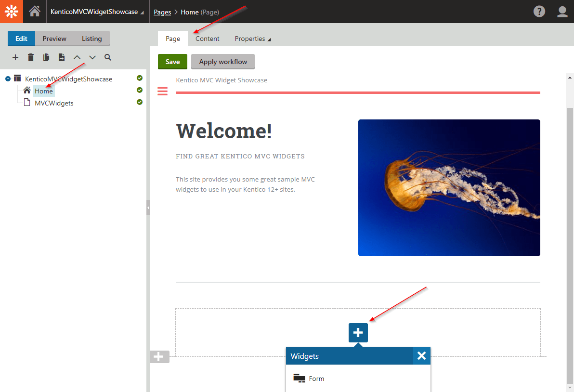Click the page vertical scrollbar
This screenshot has height=392, width=574.
(x=570, y=245)
